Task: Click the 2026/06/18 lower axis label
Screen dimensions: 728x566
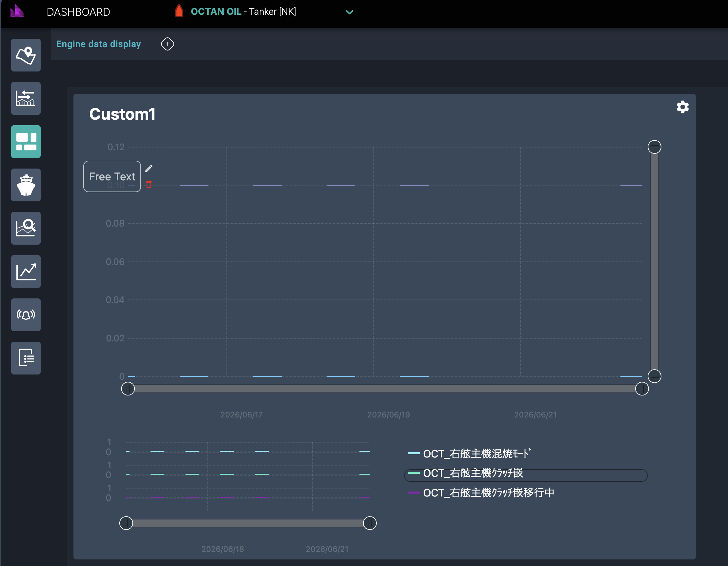Action: pyautogui.click(x=222, y=549)
